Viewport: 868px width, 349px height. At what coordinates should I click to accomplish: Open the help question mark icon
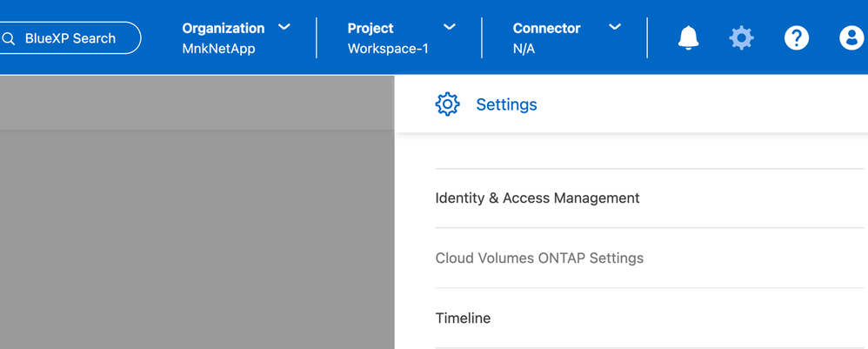[796, 37]
